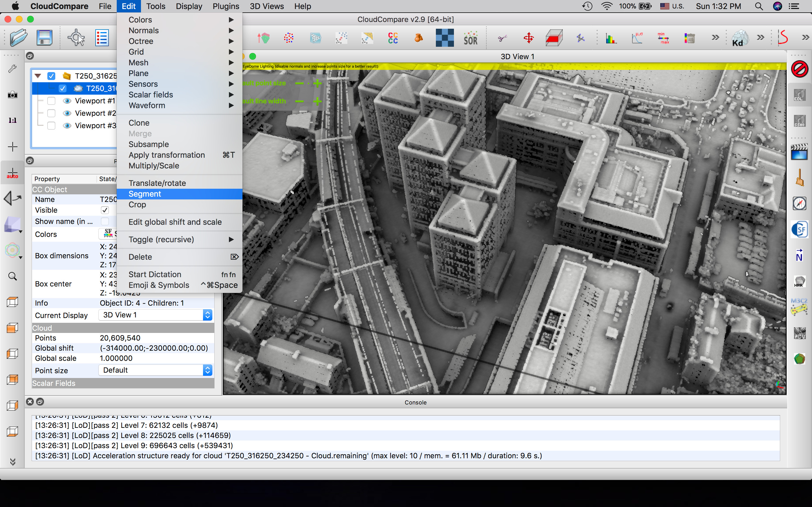This screenshot has height=507, width=812.
Task: Click the plus to increase point size
Action: (x=317, y=83)
